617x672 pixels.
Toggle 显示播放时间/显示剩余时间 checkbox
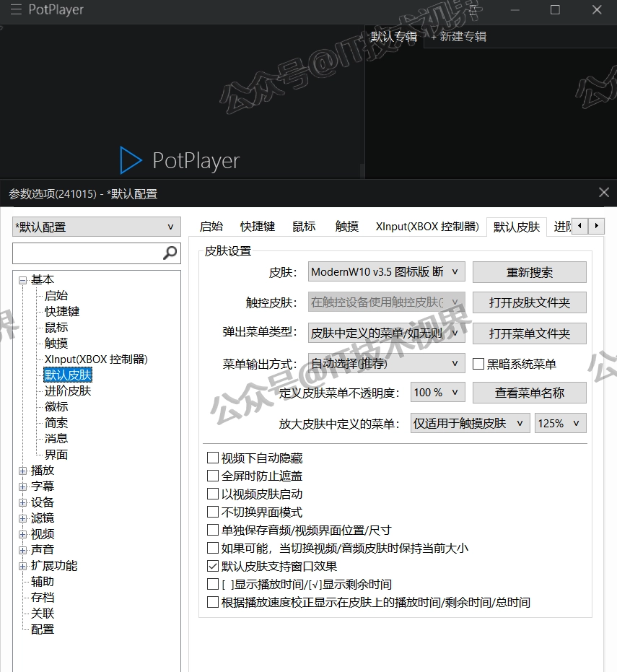[x=212, y=584]
